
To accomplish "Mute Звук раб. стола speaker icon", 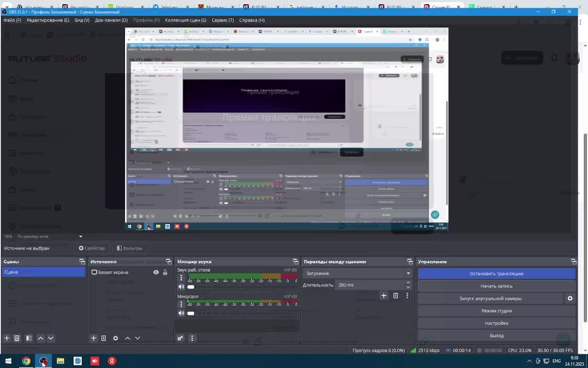I will (181, 287).
